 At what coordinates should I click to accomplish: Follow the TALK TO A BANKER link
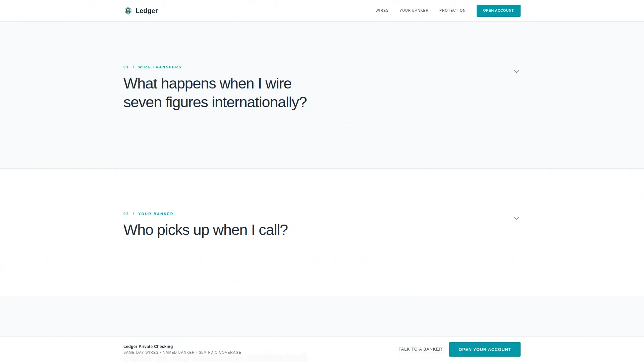(x=420, y=349)
